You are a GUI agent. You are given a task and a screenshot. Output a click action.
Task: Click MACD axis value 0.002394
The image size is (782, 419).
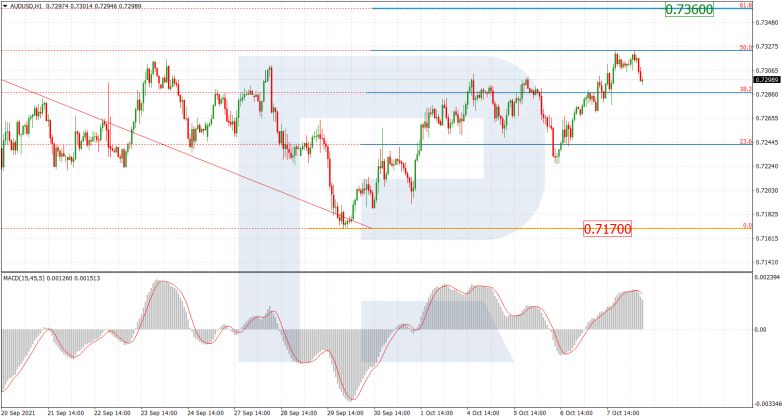768,277
